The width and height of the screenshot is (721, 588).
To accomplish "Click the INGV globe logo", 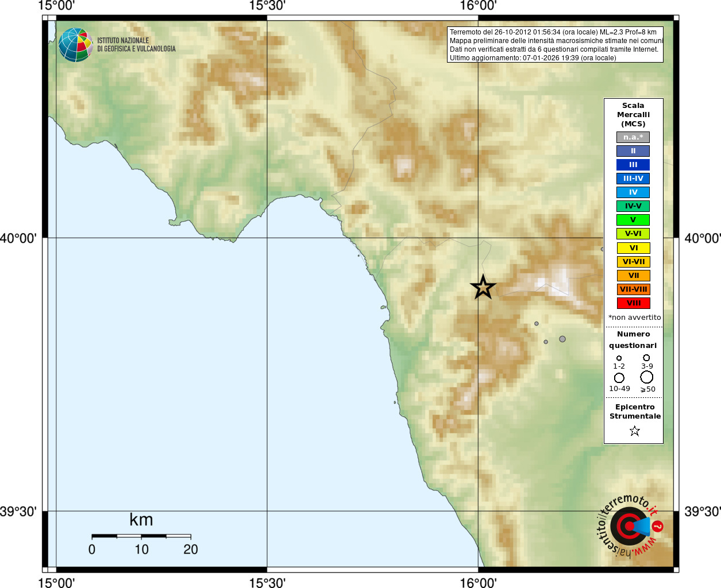I will [x=76, y=45].
